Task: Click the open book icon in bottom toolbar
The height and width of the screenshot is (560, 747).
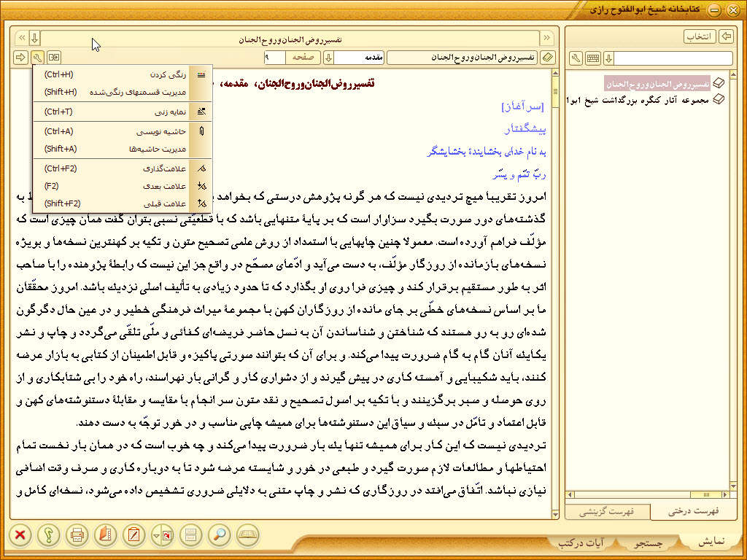Action: [248, 534]
